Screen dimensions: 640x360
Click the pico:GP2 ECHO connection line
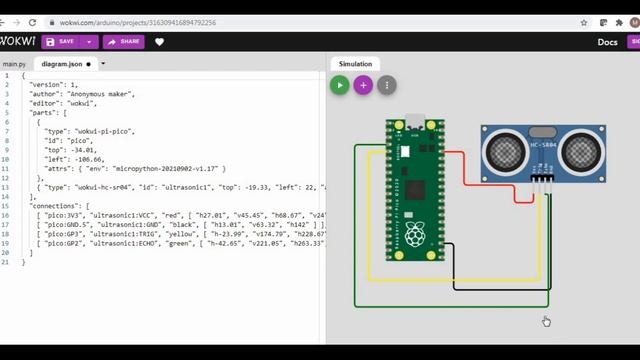pyautogui.click(x=181, y=244)
